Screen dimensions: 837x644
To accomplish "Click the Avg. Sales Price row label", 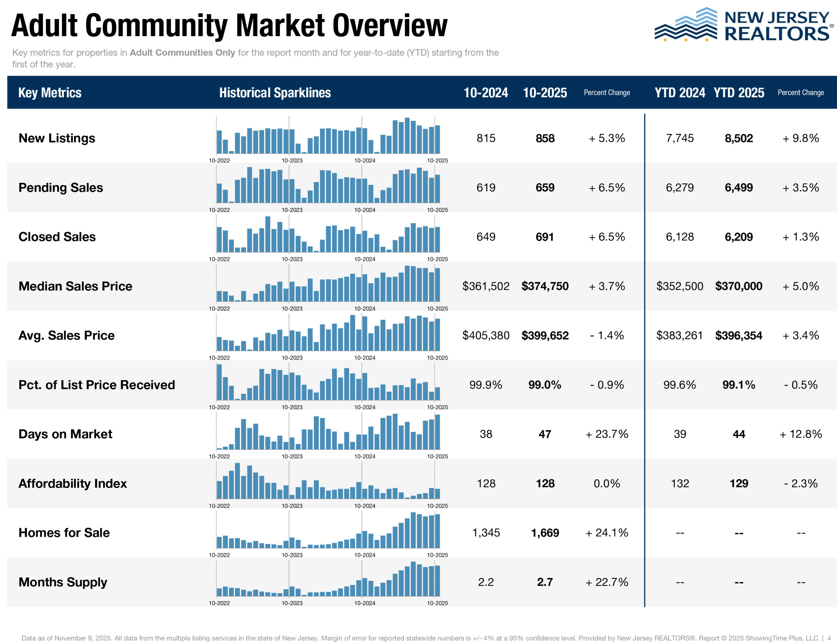I will tap(66, 335).
